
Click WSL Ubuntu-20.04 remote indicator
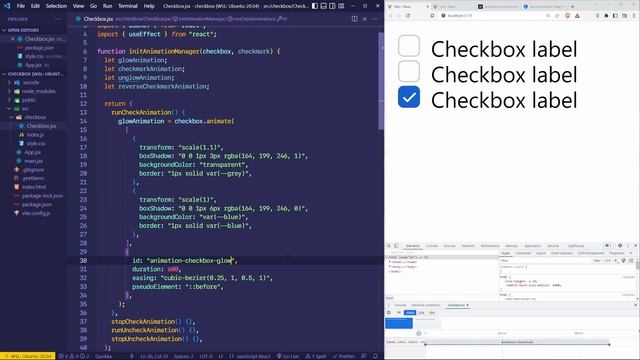tap(28, 356)
